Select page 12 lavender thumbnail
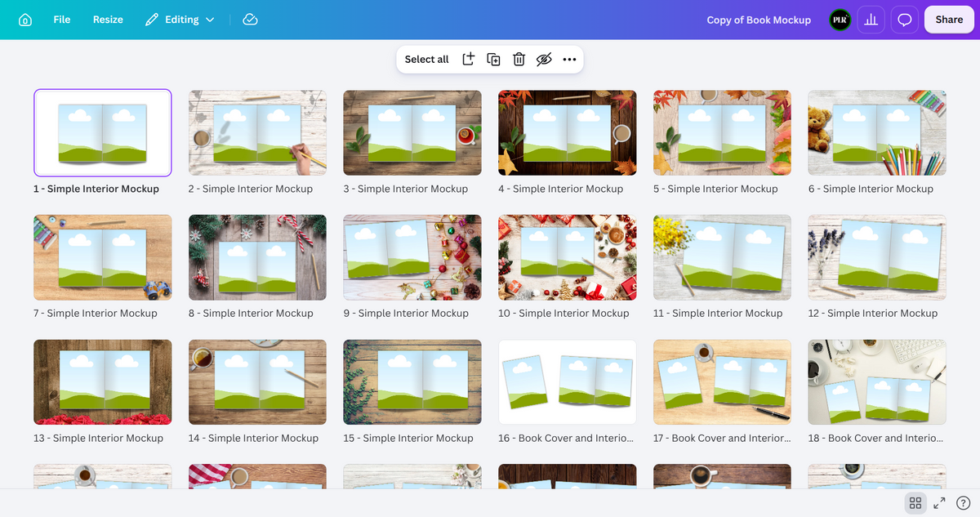The image size is (980, 517). [x=877, y=257]
